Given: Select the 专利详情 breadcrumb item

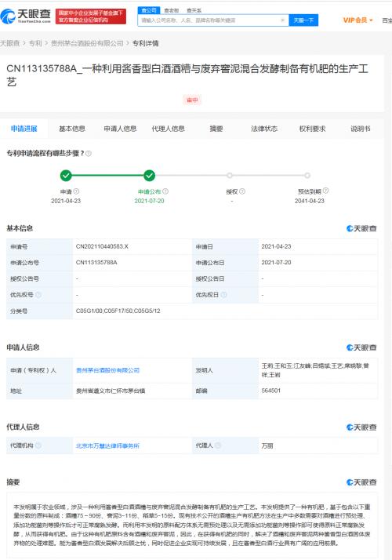Looking at the screenshot, I should click(x=145, y=43).
